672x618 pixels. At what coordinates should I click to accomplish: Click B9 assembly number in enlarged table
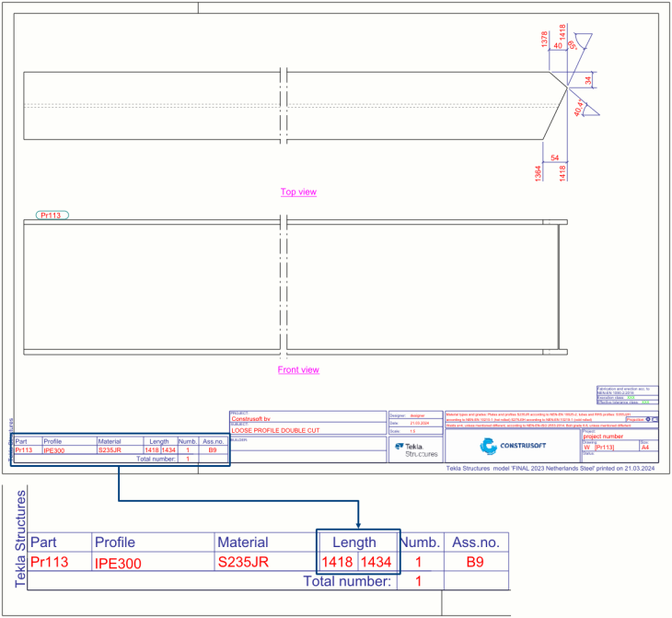point(474,562)
